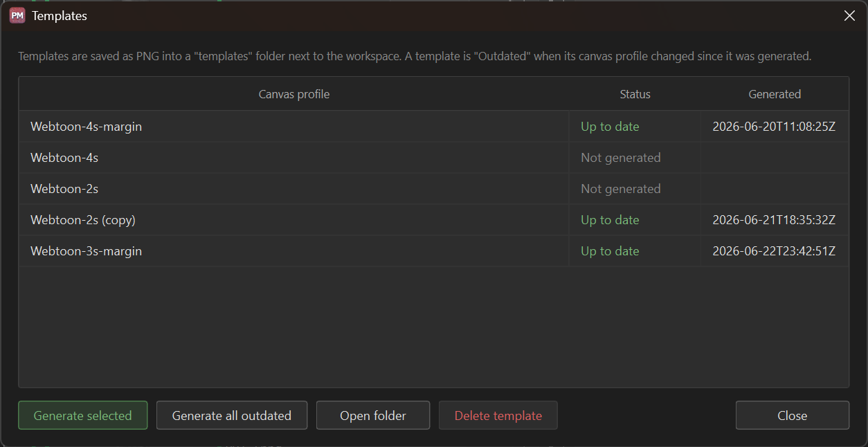Click Generate all outdated button
Screen dimensions: 868x447
coord(232,415)
